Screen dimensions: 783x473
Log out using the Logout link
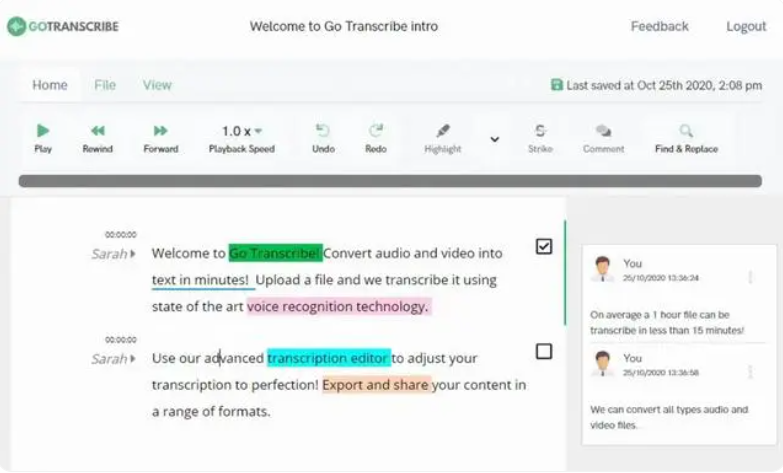746,26
